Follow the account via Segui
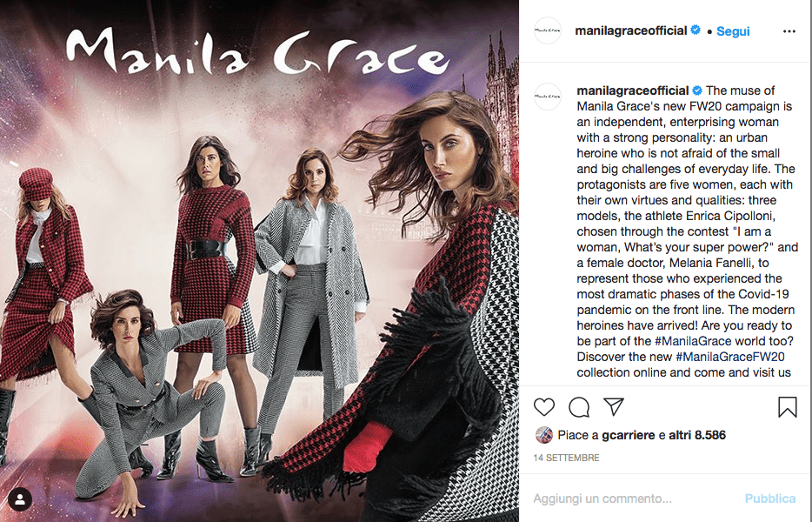The height and width of the screenshot is (522, 812). [x=733, y=31]
